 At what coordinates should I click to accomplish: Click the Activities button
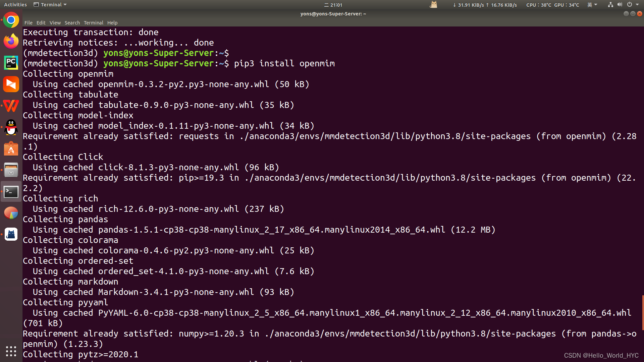pyautogui.click(x=15, y=5)
